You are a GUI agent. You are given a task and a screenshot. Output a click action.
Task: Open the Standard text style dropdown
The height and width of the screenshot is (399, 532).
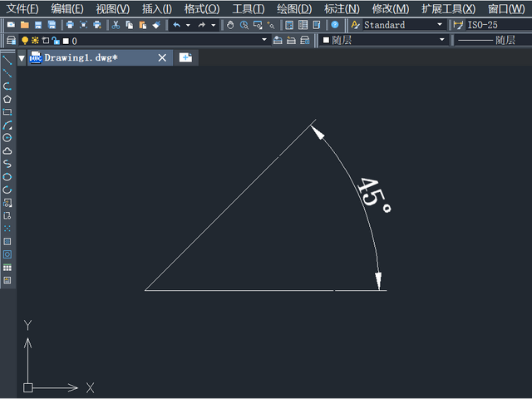point(403,25)
